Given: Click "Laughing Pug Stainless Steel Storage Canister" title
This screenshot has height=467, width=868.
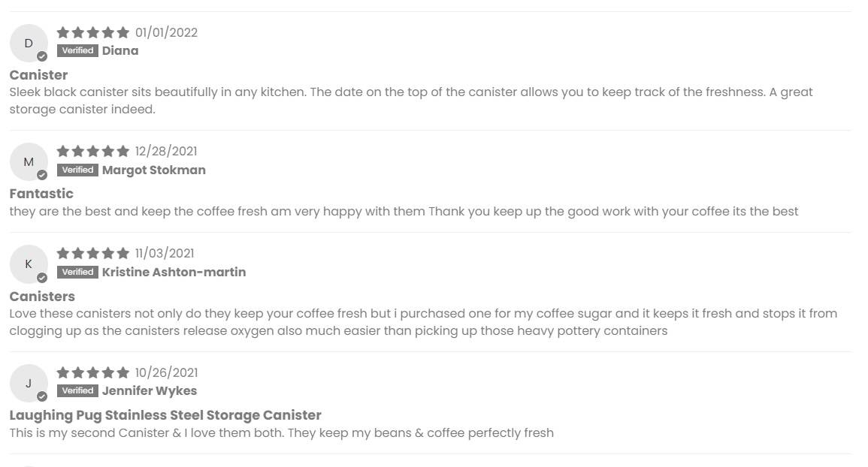Looking at the screenshot, I should pyautogui.click(x=165, y=415).
